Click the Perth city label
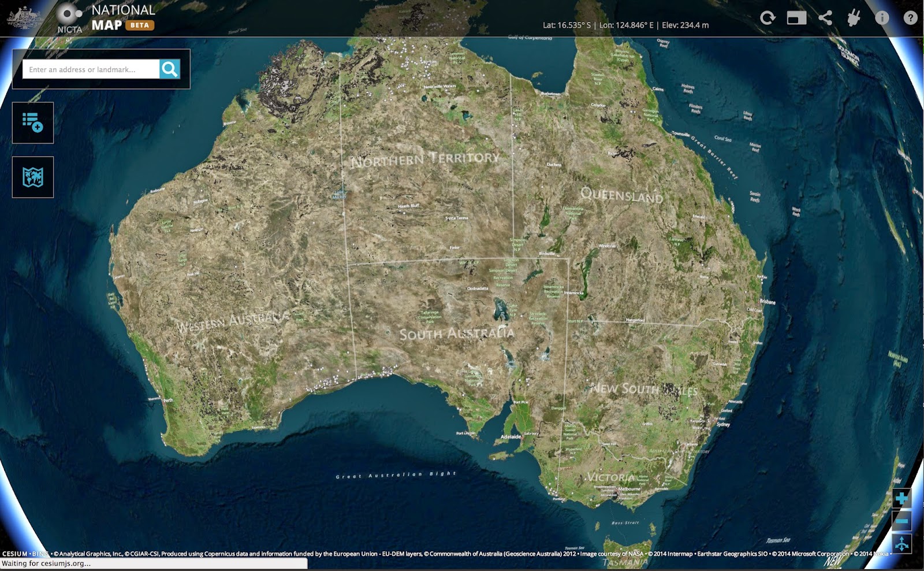The width and height of the screenshot is (924, 571). tap(168, 400)
